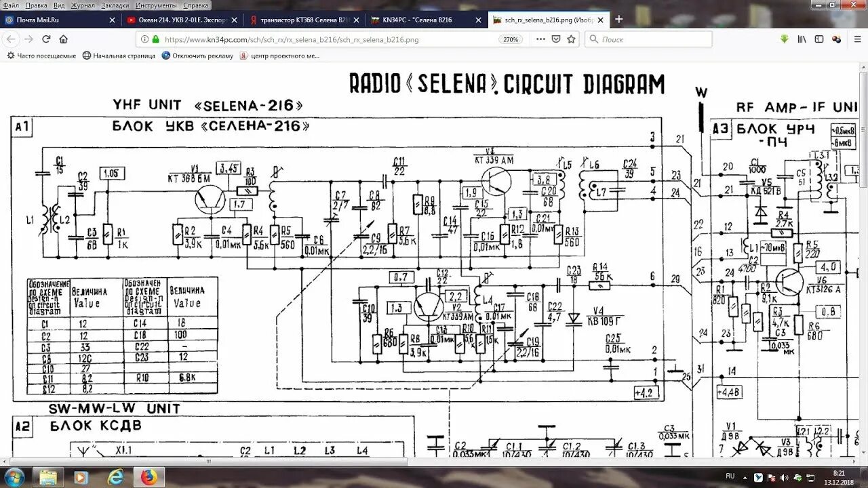Click the Forward navigation arrow
Image resolution: width=868 pixels, height=488 pixels.
(29, 39)
